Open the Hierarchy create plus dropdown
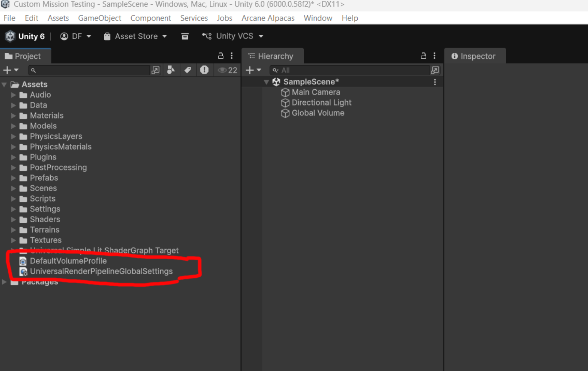Screen dimensions: 588x371 253,70
